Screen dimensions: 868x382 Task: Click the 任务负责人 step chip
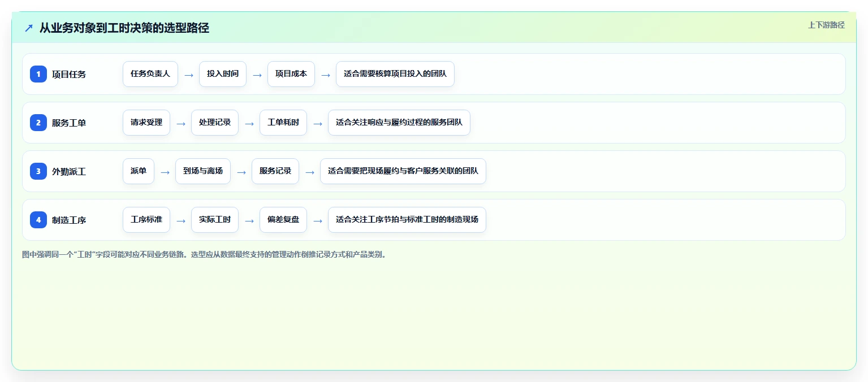pyautogui.click(x=150, y=74)
